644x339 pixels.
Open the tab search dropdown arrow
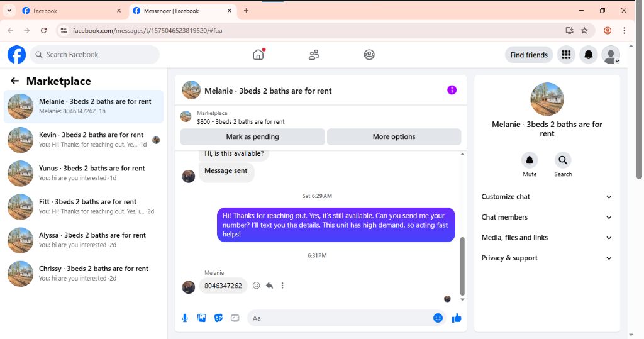pos(9,11)
